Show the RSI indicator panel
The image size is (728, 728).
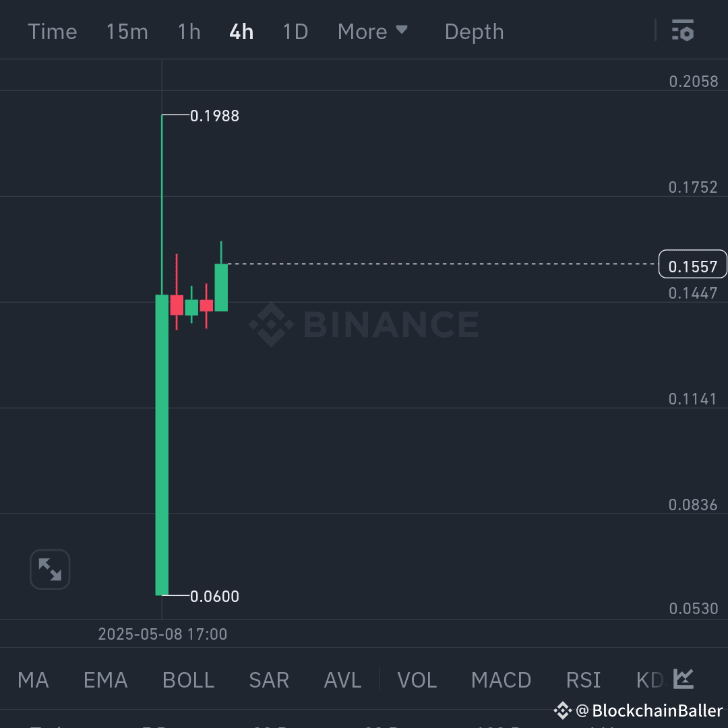point(582,680)
